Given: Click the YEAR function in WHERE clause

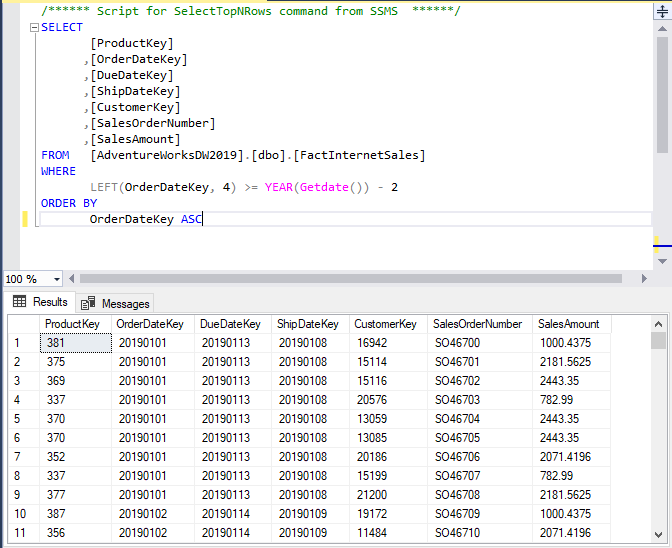Looking at the screenshot, I should pyautogui.click(x=279, y=187).
